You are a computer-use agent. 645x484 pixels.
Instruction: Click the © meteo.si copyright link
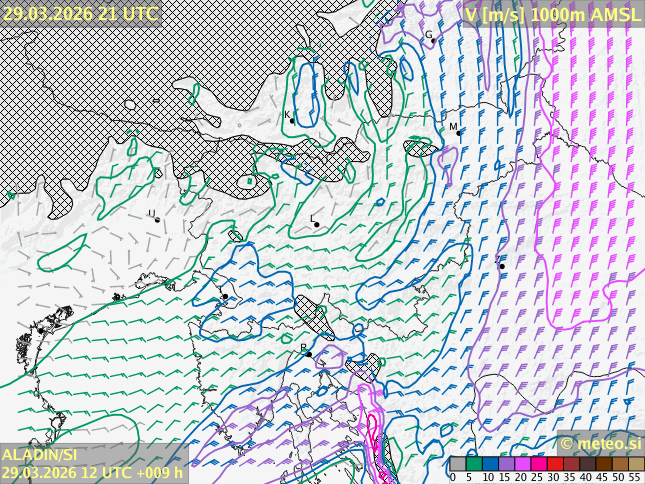click(600, 443)
